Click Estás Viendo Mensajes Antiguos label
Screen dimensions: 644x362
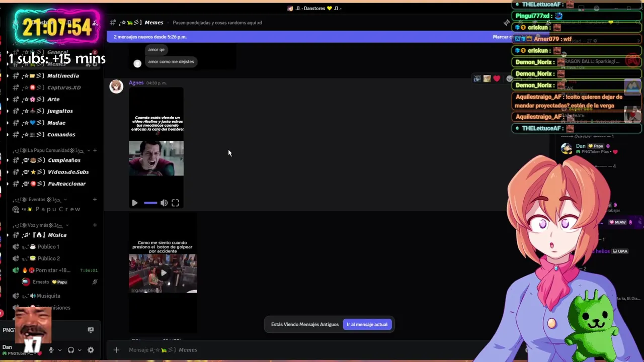click(x=305, y=324)
